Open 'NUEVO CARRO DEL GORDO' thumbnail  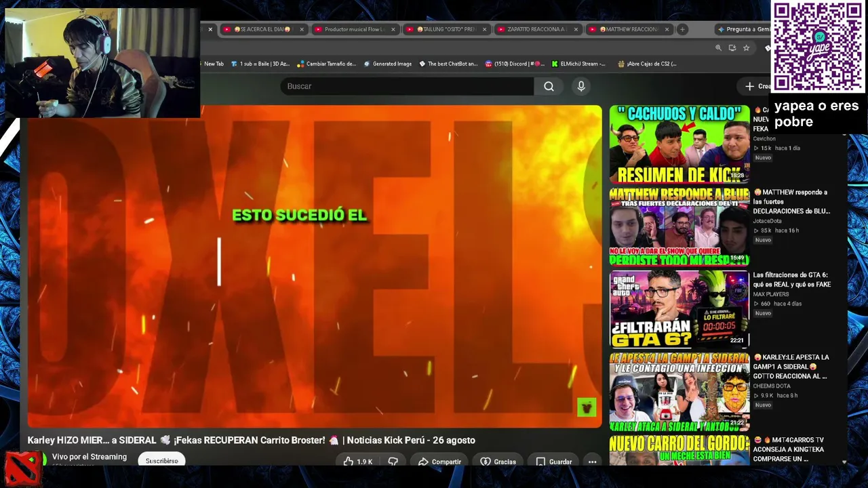679,451
